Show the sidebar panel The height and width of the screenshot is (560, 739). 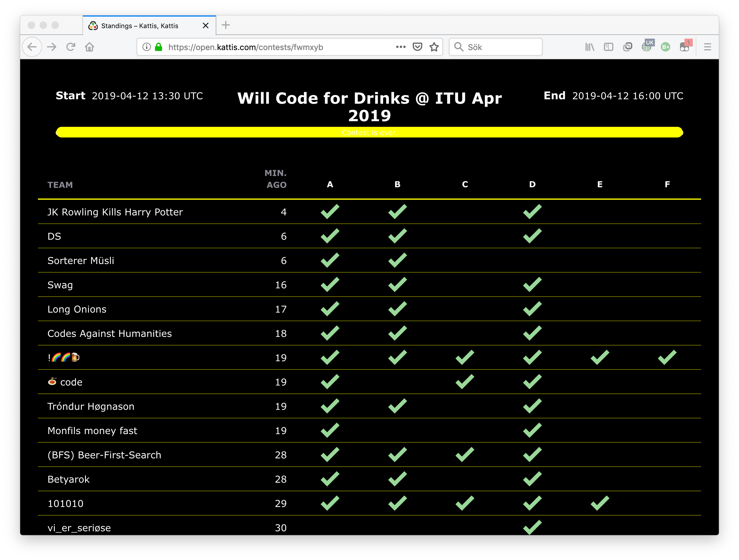(608, 47)
